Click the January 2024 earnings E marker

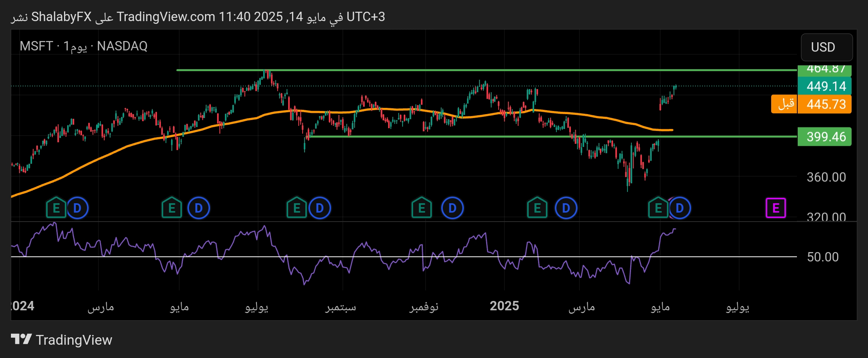[x=56, y=208]
